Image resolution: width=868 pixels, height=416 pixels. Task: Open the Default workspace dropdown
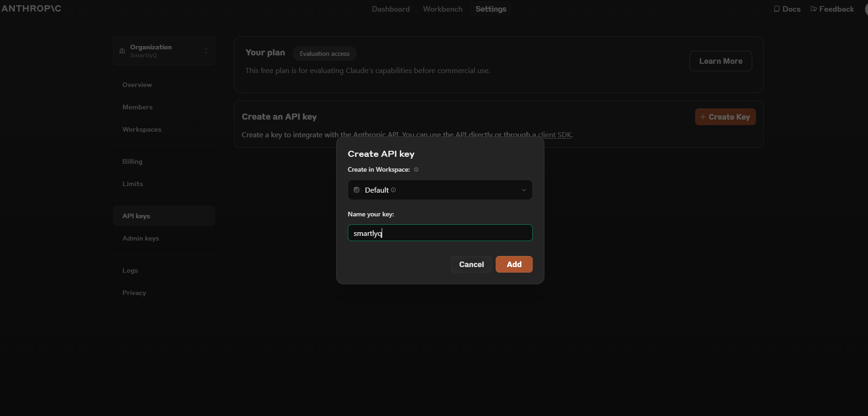click(440, 190)
